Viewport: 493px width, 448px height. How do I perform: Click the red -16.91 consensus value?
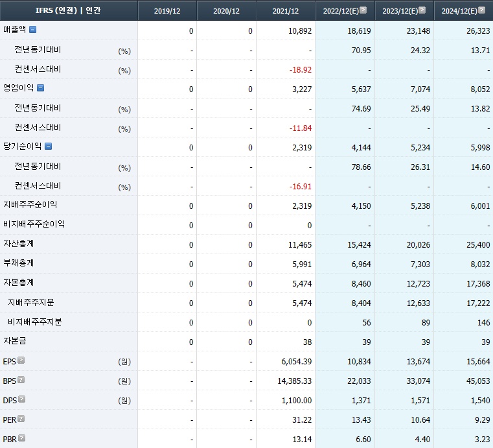[x=301, y=187]
